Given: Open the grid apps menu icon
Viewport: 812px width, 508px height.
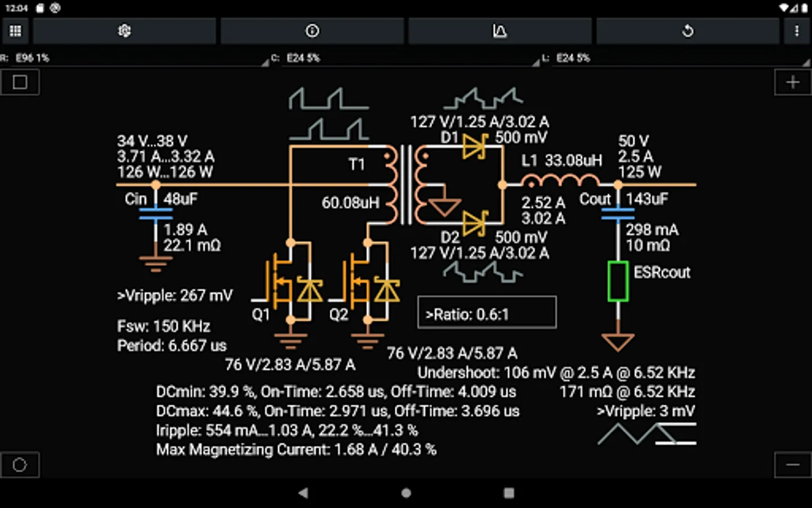Looking at the screenshot, I should [x=15, y=31].
